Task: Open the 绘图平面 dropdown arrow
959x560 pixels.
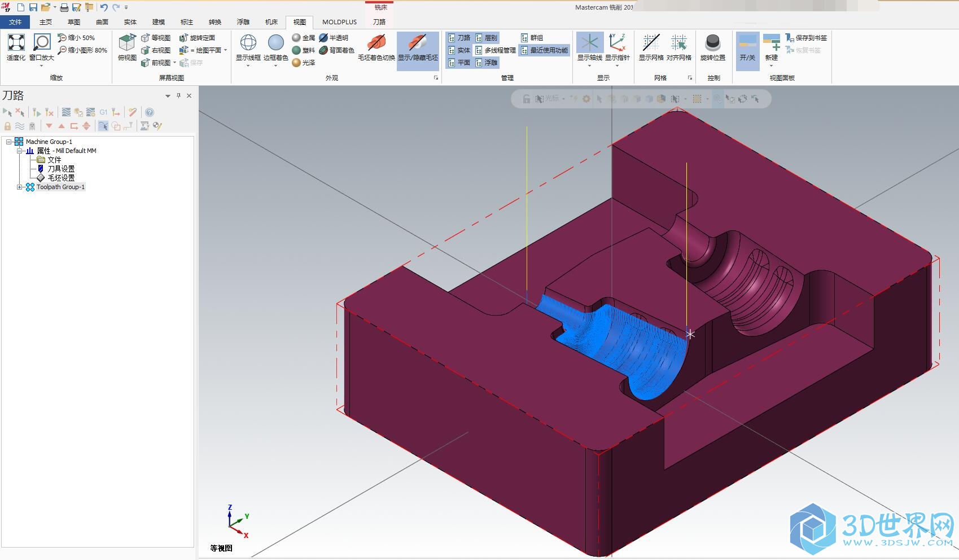Action: click(x=226, y=50)
